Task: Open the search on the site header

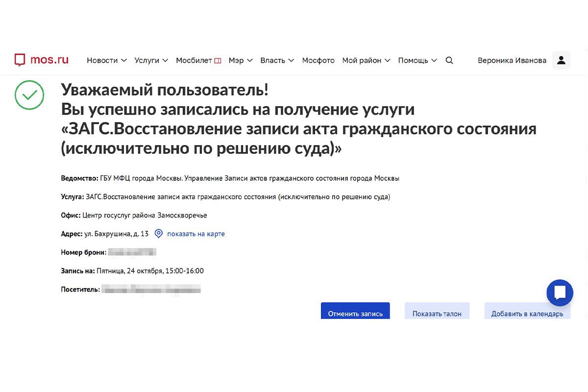Action: point(449,60)
